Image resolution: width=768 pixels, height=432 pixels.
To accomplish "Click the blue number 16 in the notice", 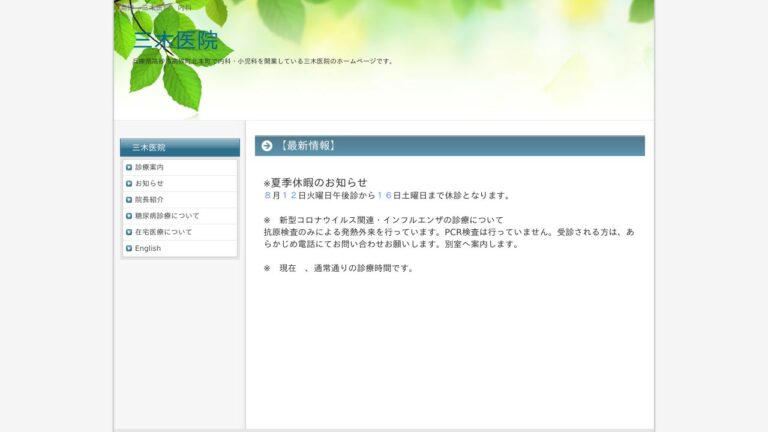I will pyautogui.click(x=384, y=195).
